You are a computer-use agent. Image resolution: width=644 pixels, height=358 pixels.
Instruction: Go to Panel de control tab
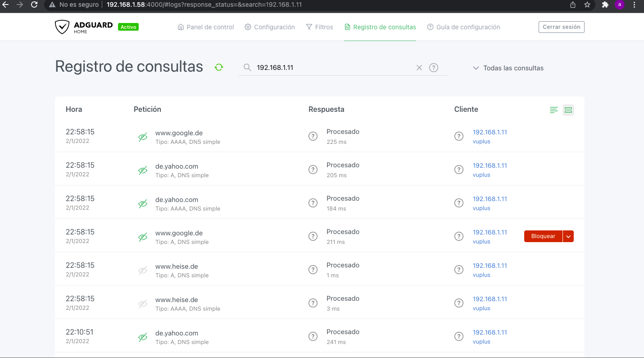click(206, 27)
